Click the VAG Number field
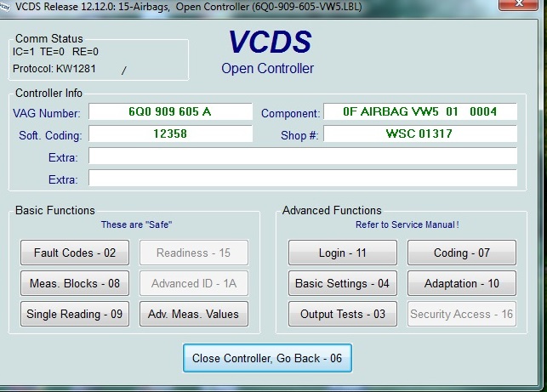 (x=170, y=111)
